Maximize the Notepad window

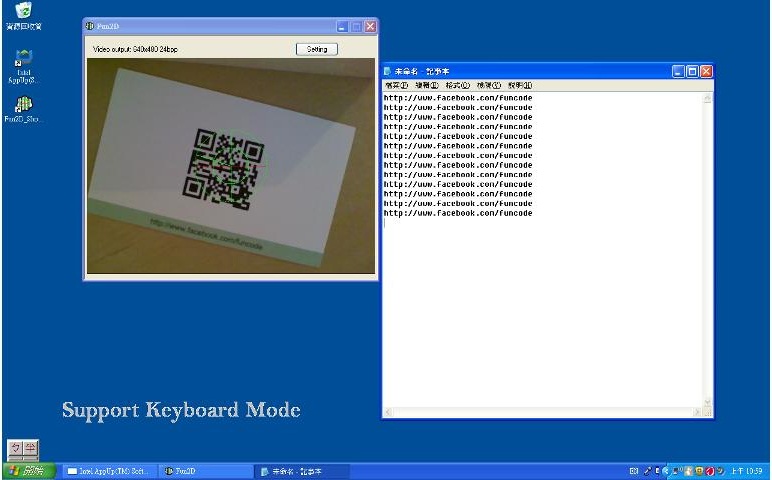[x=692, y=71]
